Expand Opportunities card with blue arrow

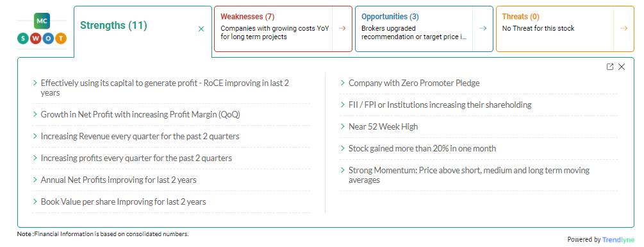[x=483, y=28]
